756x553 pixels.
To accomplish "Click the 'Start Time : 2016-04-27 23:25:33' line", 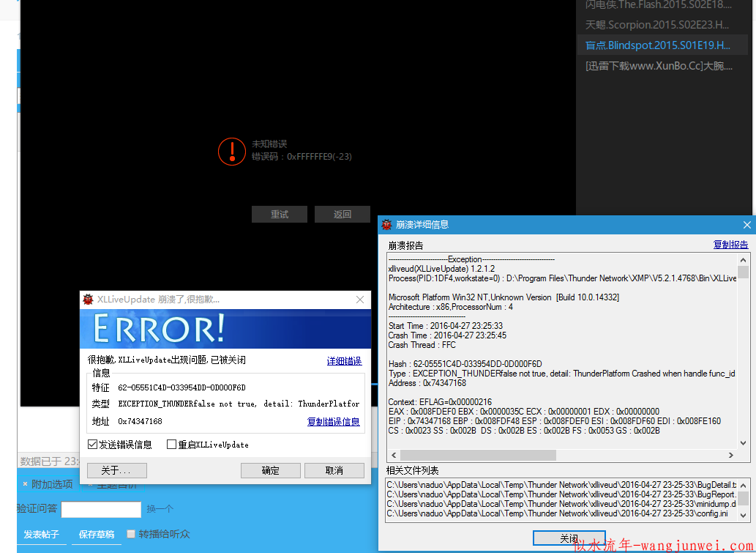I will point(446,326).
